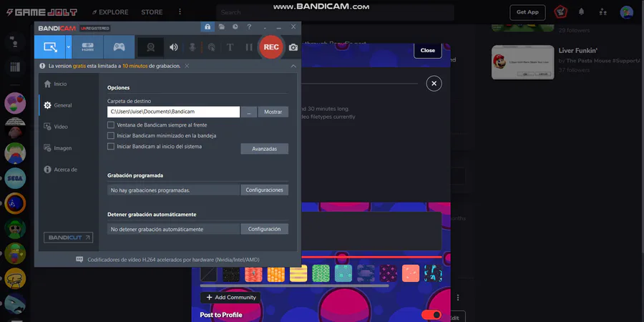The width and height of the screenshot is (644, 322).
Task: Open the Avanzadas options
Action: [265, 149]
